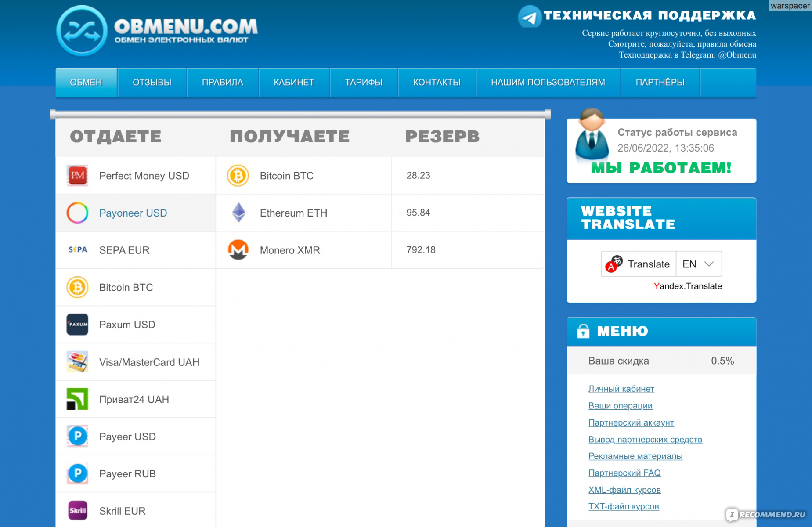Open the TXT-файл курсов link
Viewport: 812px width, 527px height.
[624, 506]
